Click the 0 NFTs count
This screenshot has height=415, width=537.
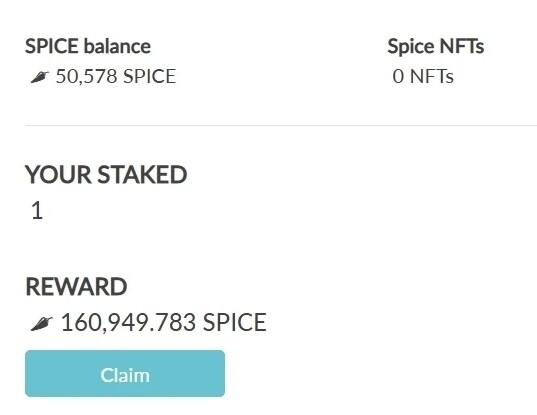pos(423,76)
